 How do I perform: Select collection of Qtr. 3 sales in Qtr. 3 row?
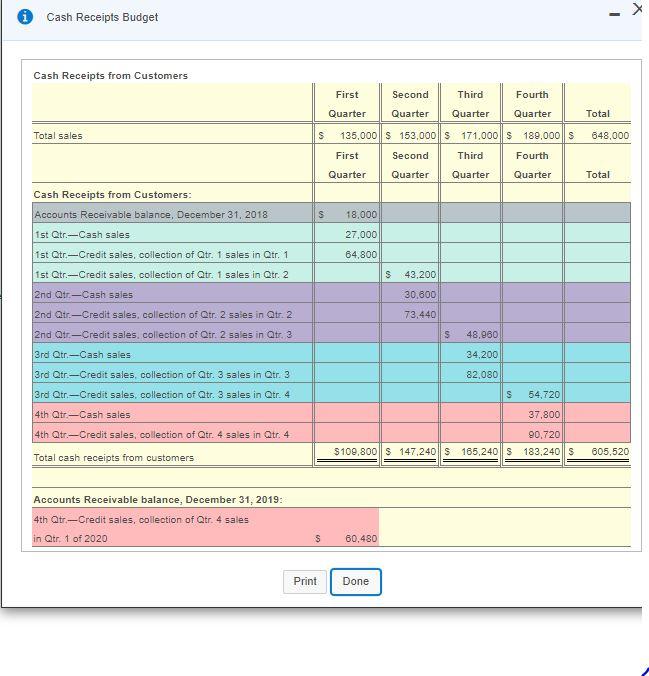pos(331,374)
